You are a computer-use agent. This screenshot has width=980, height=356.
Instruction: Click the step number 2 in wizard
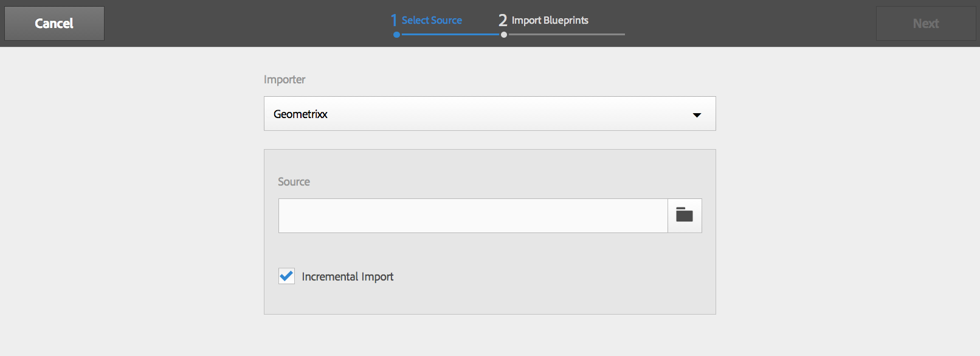pos(503,21)
